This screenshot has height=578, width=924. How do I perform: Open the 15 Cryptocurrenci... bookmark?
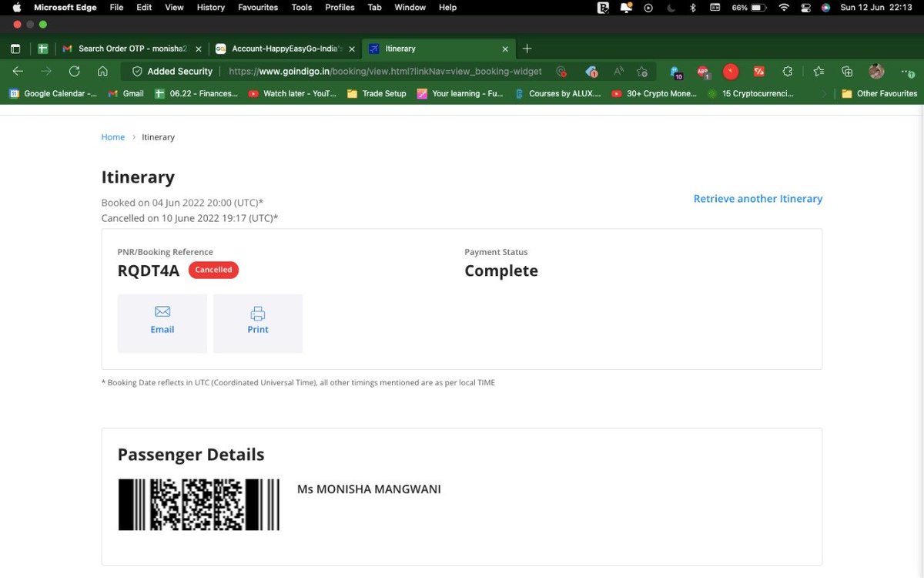coord(751,93)
